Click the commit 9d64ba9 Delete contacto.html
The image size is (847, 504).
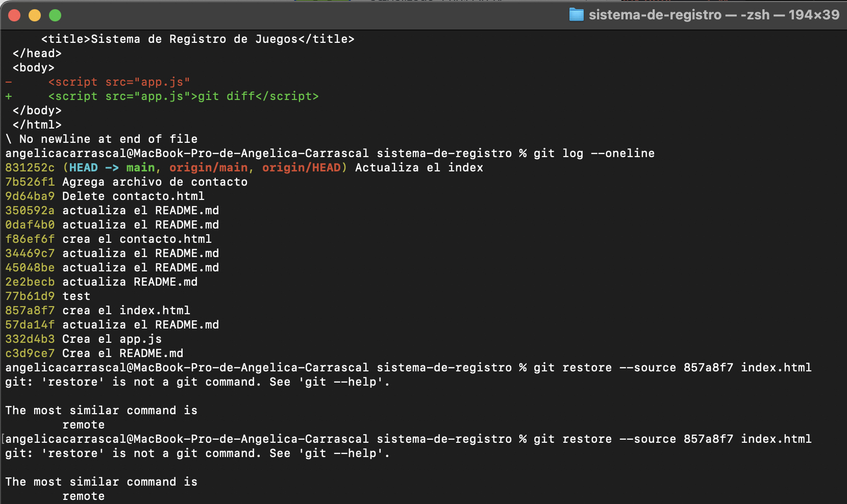coord(105,196)
